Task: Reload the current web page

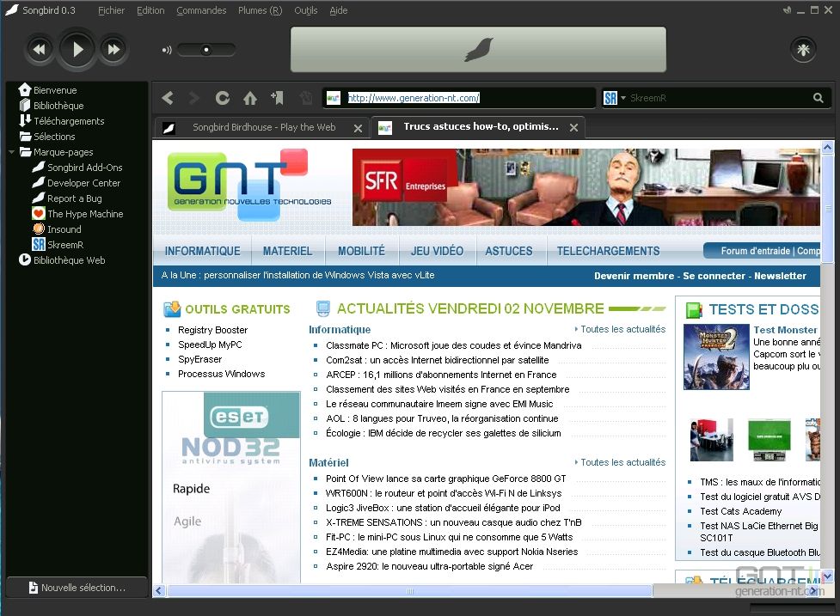Action: [223, 98]
